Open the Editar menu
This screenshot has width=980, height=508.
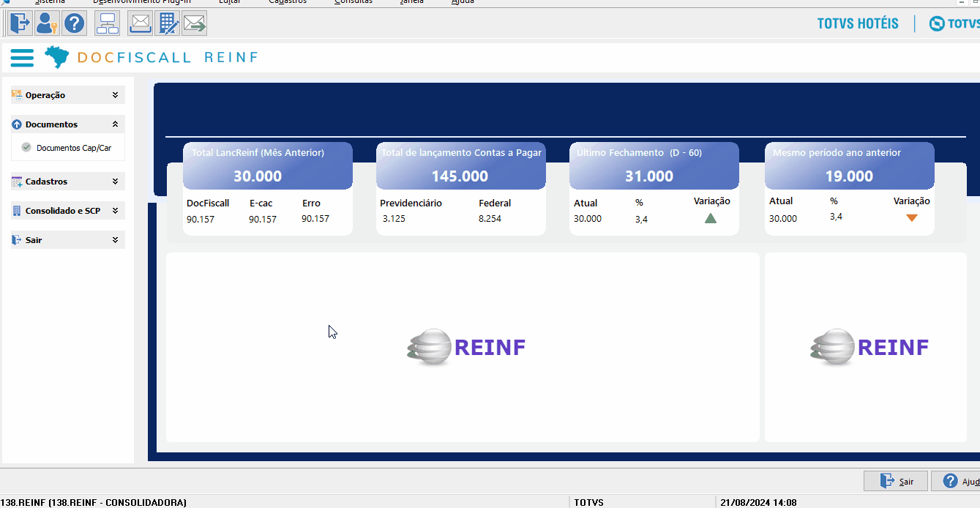point(229,2)
